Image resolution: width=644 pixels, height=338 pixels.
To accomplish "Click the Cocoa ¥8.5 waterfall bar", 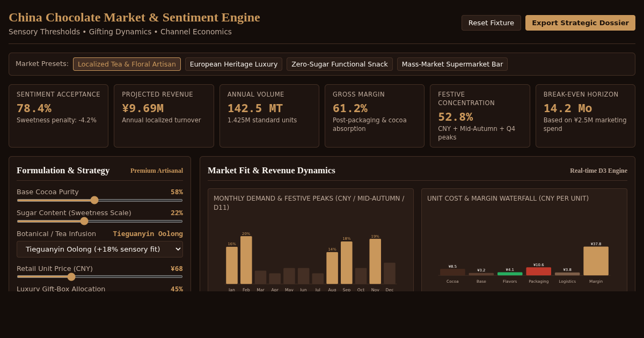I will tap(452, 272).
